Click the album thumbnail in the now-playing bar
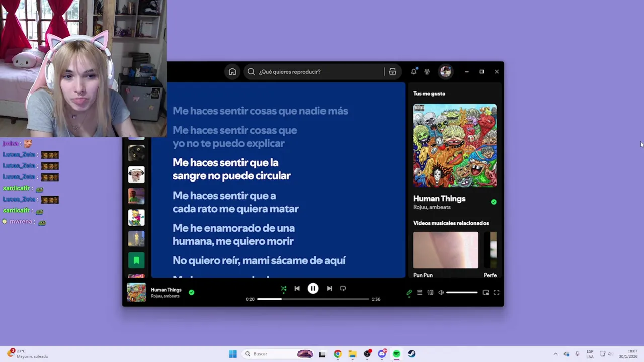This screenshot has width=644, height=362. 136,293
